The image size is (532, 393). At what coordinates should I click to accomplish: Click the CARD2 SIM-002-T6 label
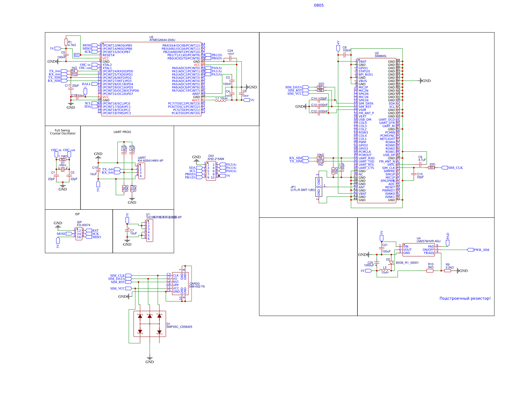pyautogui.click(x=197, y=285)
